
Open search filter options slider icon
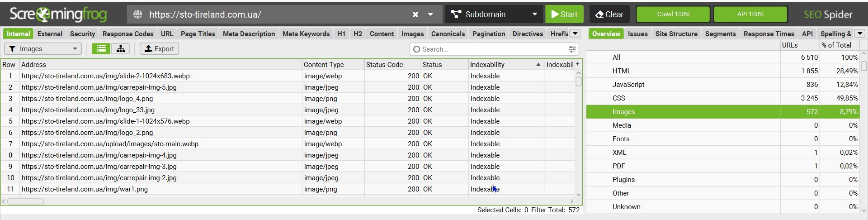coord(572,49)
